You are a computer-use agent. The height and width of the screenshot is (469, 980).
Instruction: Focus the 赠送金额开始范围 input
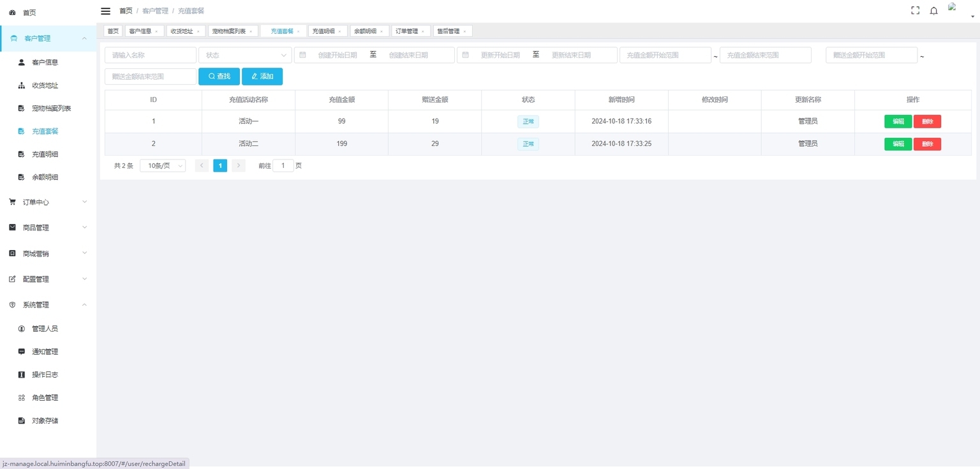click(872, 56)
